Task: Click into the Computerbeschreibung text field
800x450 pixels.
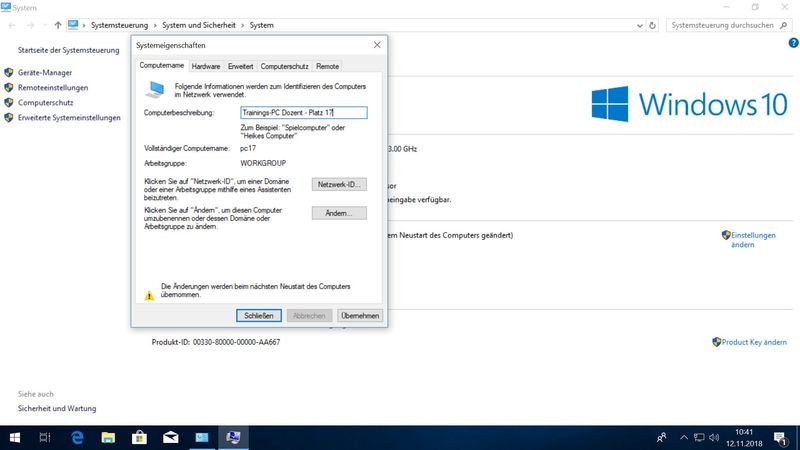Action: tap(304, 112)
